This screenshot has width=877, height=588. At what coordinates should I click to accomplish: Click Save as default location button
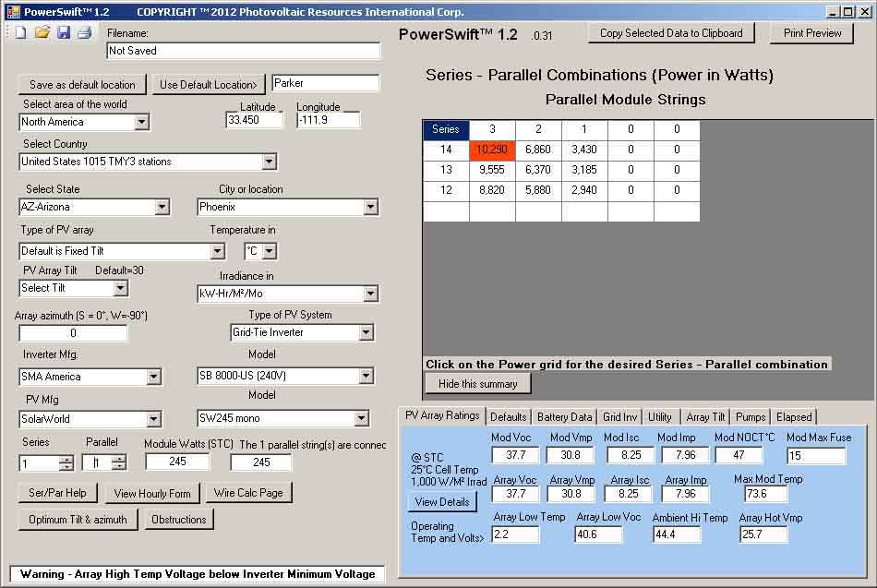click(x=82, y=85)
